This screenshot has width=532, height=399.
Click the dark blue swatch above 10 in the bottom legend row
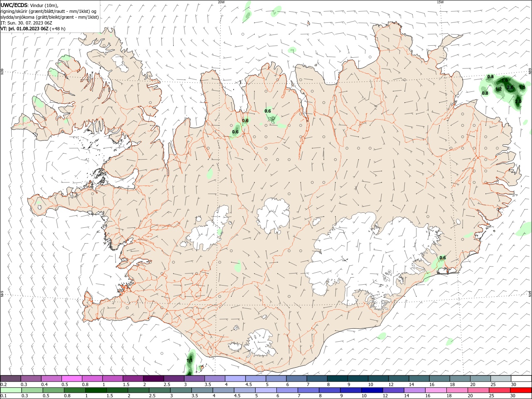(371, 390)
